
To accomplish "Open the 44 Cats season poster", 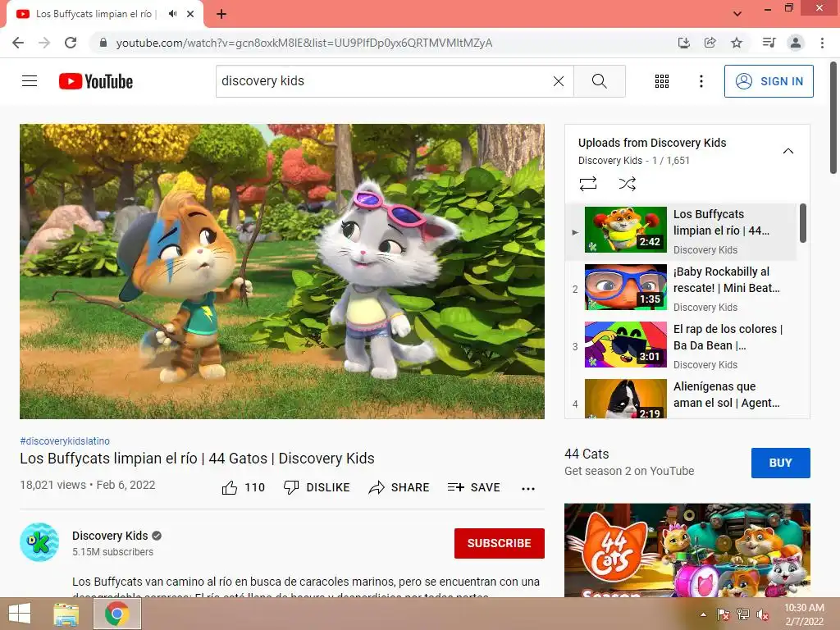I will (x=687, y=550).
